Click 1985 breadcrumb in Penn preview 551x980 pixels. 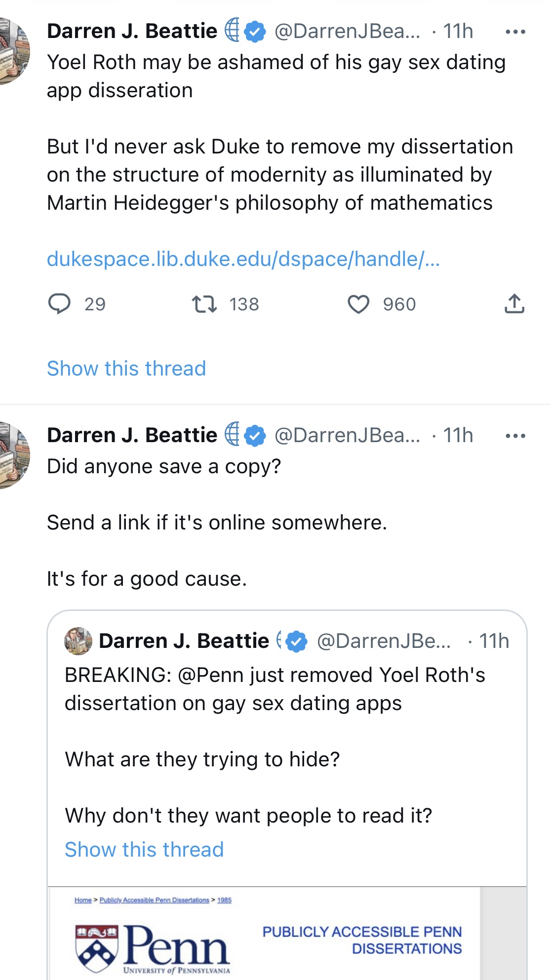pyautogui.click(x=224, y=900)
